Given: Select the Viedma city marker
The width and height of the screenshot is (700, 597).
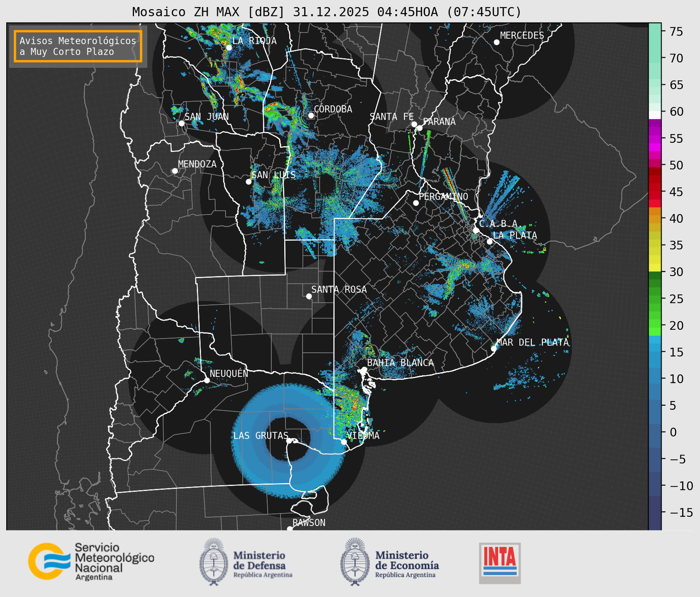Looking at the screenshot, I should tap(344, 442).
